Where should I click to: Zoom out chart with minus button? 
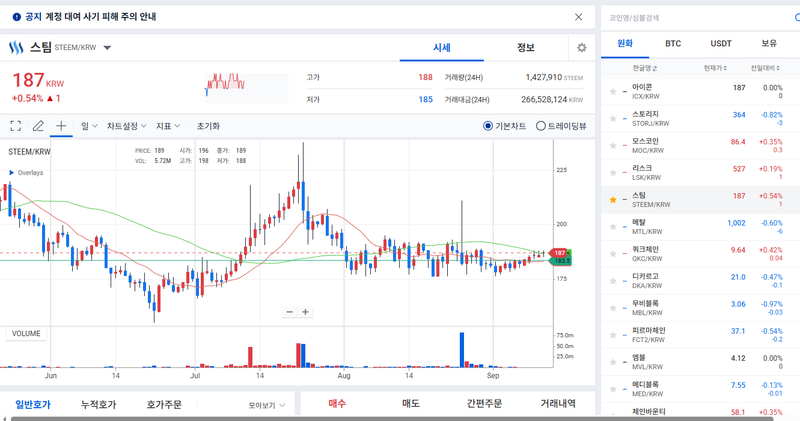tap(290, 312)
